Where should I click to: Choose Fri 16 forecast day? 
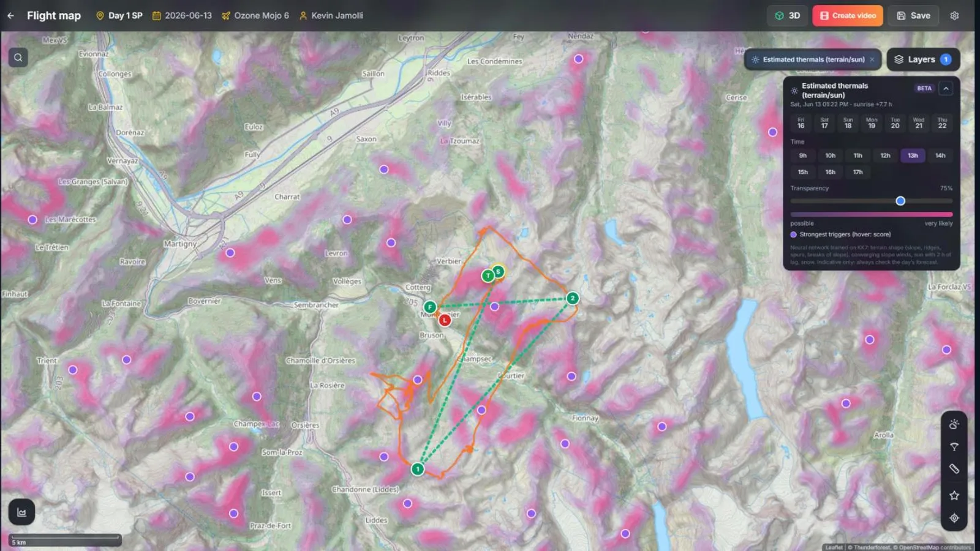tap(801, 123)
